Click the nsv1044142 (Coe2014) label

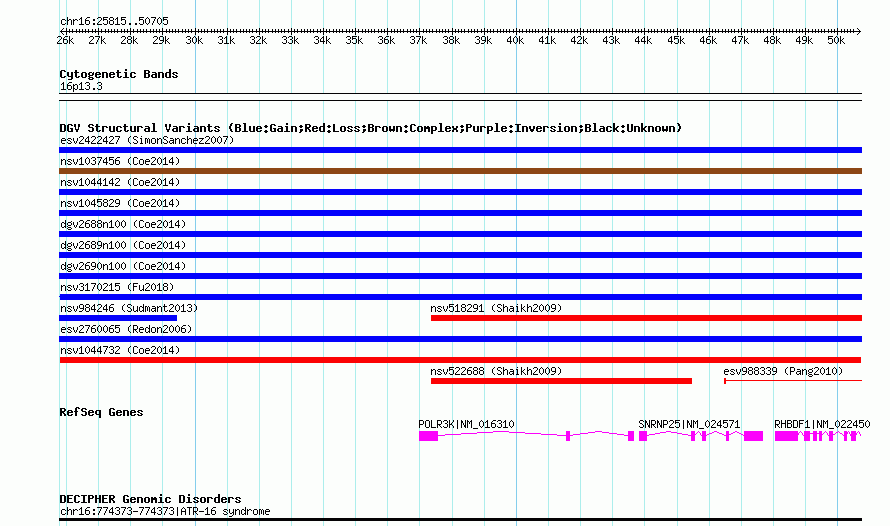point(120,182)
